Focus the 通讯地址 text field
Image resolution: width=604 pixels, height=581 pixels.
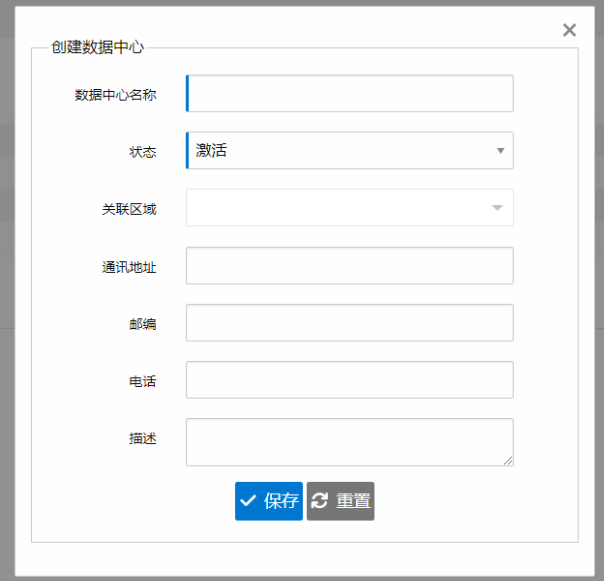pyautogui.click(x=350, y=266)
